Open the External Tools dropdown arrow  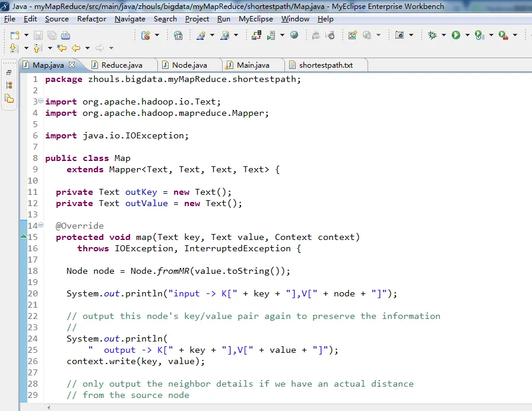pyautogui.click(x=515, y=35)
